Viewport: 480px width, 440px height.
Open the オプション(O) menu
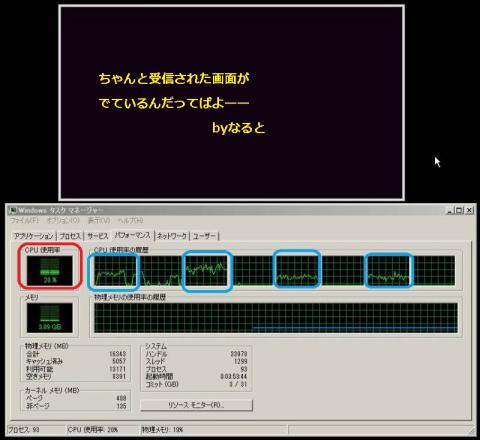63,221
